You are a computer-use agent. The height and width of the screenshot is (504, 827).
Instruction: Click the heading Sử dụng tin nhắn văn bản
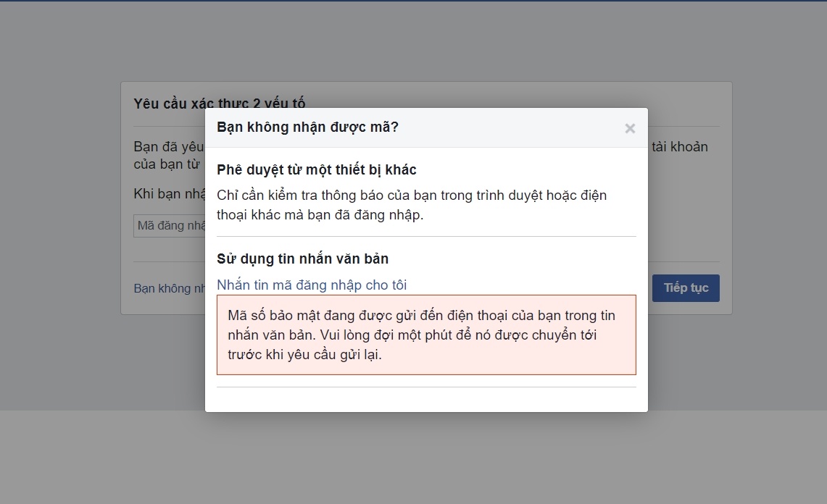click(x=302, y=259)
